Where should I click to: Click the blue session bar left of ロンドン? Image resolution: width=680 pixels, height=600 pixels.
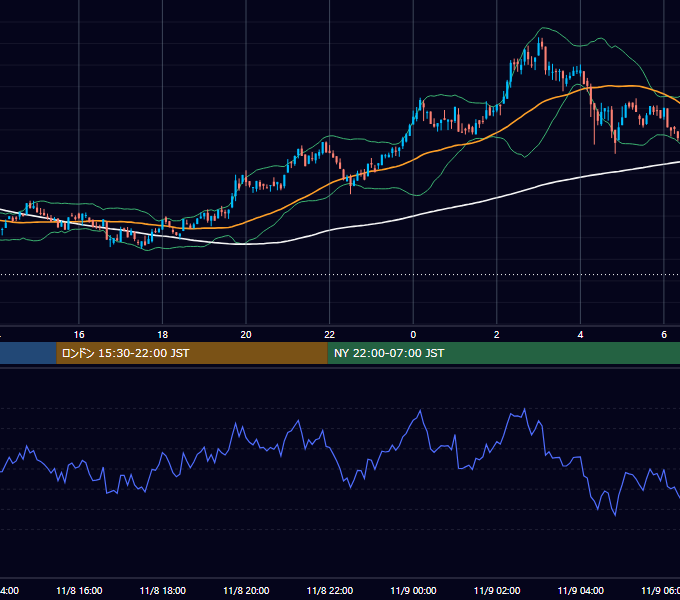click(28, 353)
